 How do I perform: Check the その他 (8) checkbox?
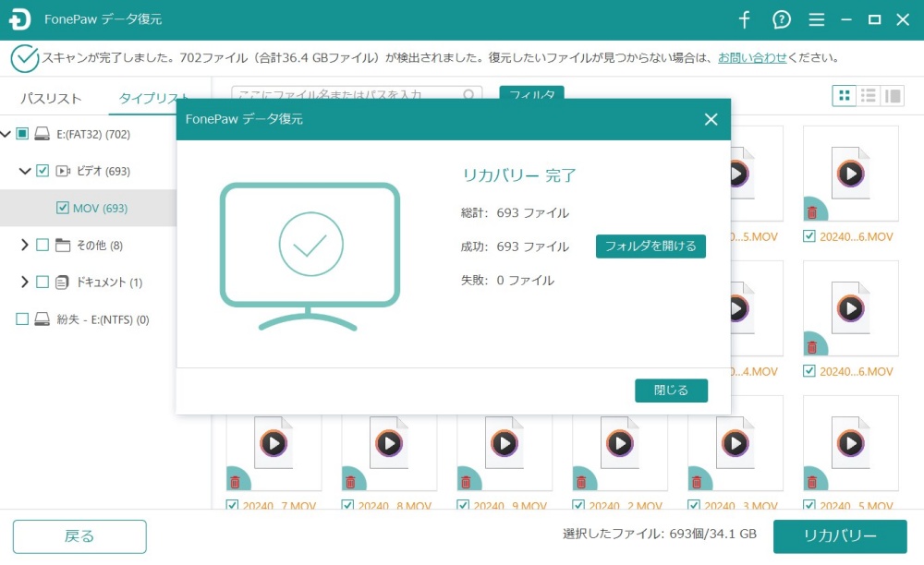[43, 245]
